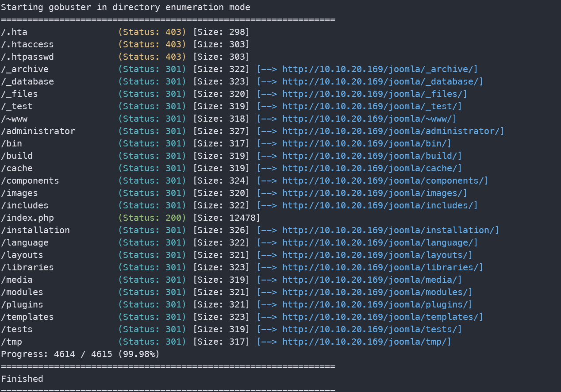Open the joomla/includes/ URL

pyautogui.click(x=378, y=205)
